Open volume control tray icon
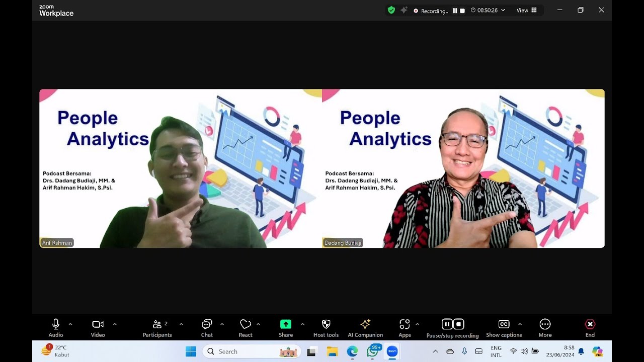 [524, 351]
